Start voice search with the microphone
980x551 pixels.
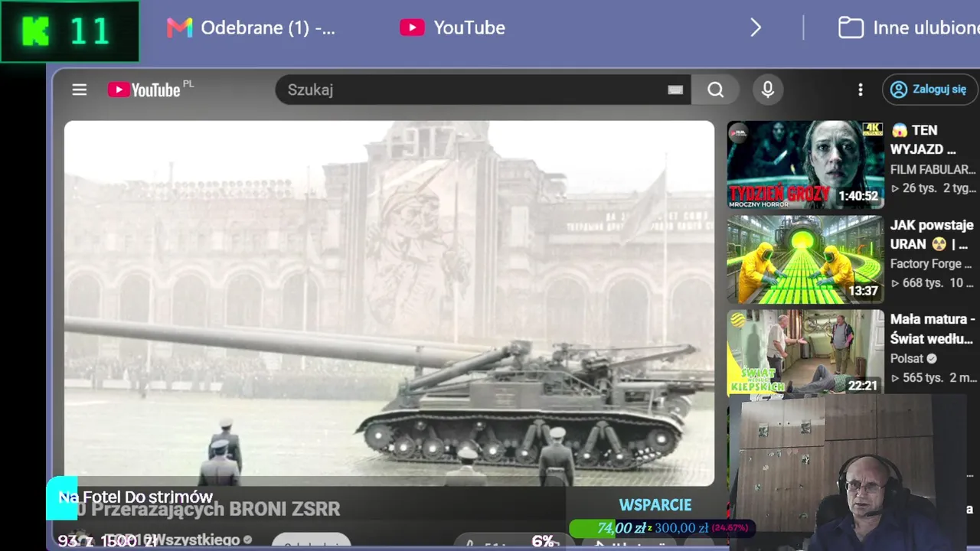coord(768,90)
